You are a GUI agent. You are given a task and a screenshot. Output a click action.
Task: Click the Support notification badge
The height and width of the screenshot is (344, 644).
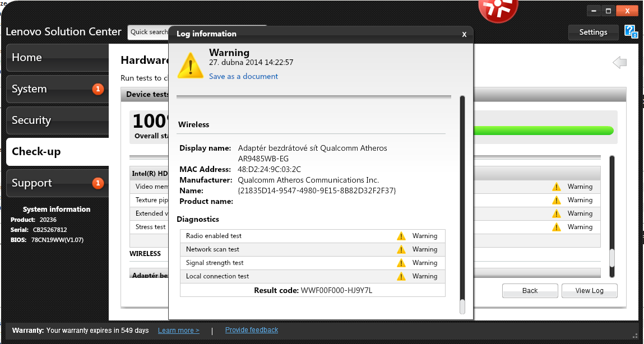98,183
